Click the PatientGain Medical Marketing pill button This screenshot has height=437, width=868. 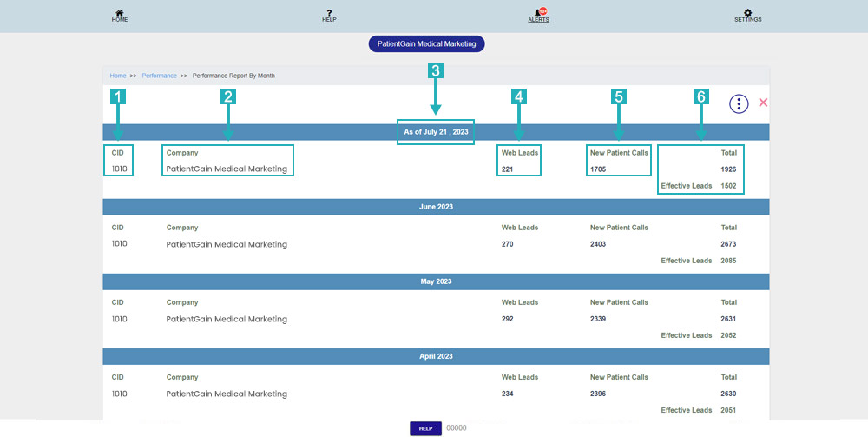pyautogui.click(x=426, y=43)
